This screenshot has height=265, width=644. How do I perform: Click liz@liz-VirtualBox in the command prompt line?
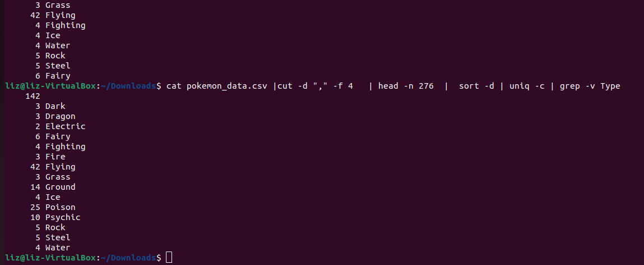pos(50,86)
